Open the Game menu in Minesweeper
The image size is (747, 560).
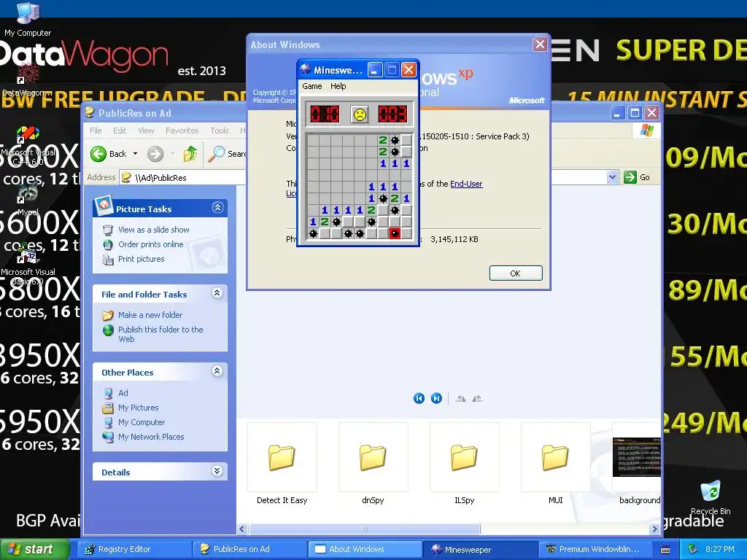tap(312, 86)
